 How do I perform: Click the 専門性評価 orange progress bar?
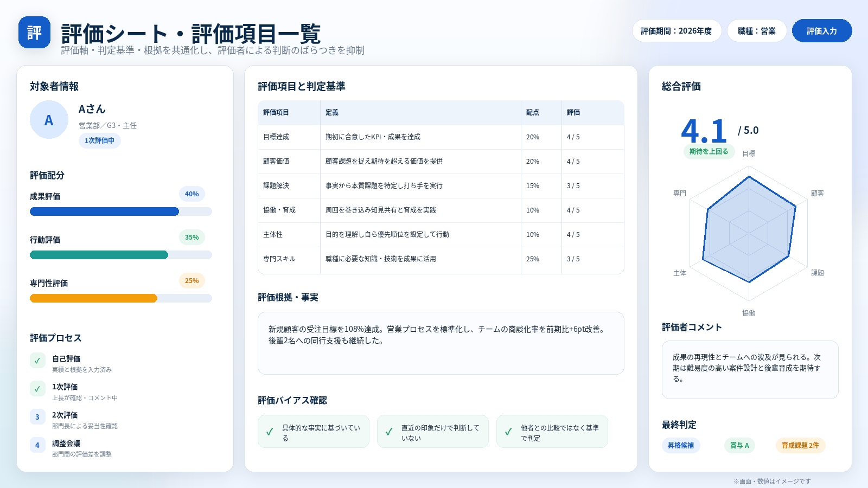click(93, 298)
